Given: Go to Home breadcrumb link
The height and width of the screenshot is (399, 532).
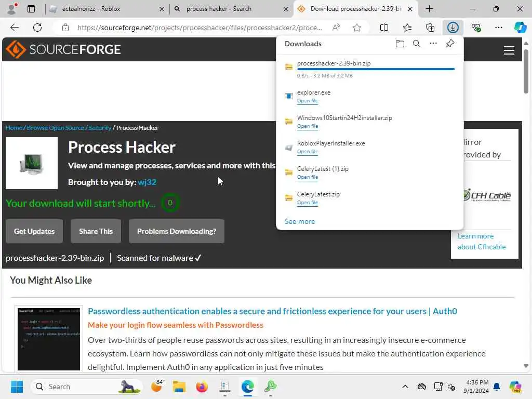Looking at the screenshot, I should coord(14,128).
